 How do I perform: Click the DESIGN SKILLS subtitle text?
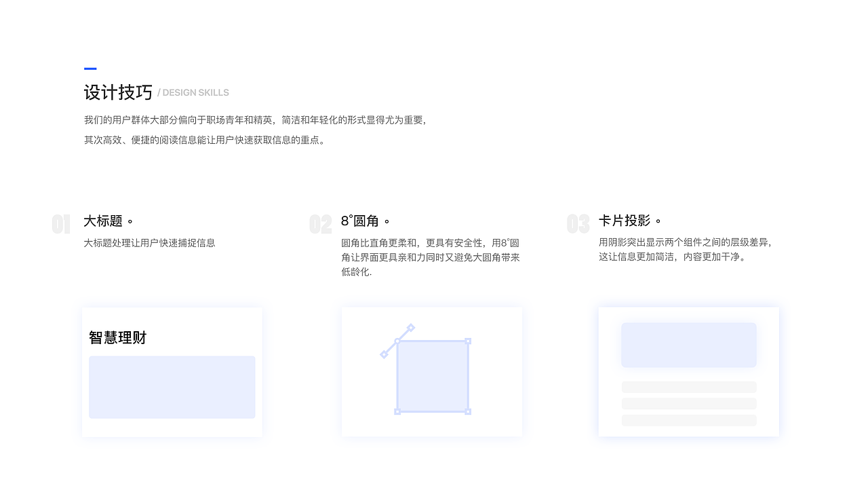[194, 92]
